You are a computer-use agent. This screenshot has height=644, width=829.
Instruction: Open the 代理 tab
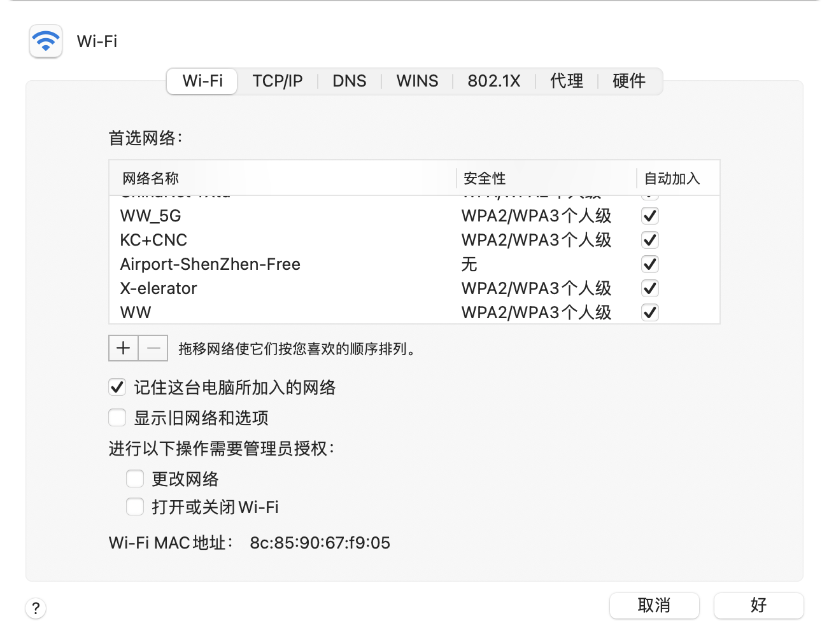pyautogui.click(x=567, y=81)
